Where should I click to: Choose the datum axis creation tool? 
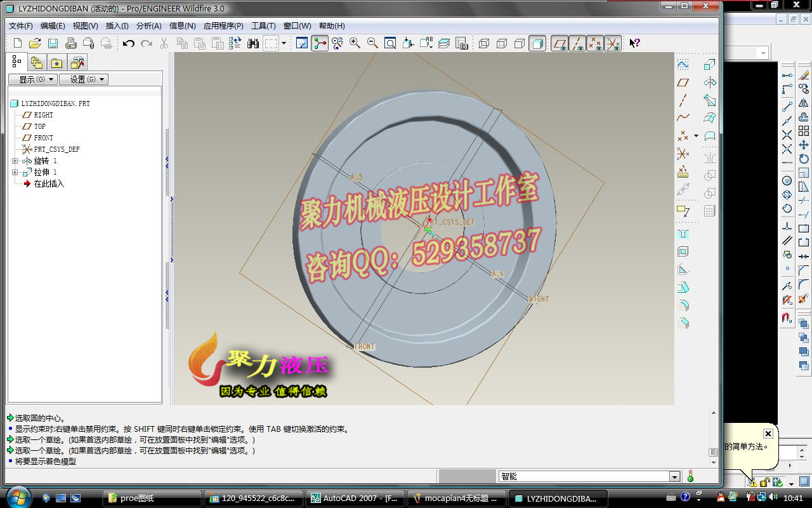(x=683, y=100)
